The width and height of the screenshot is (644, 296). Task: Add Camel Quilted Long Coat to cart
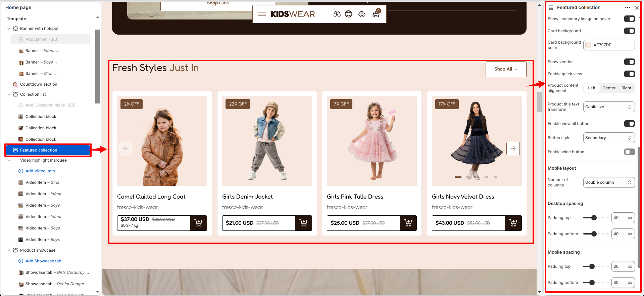tap(198, 223)
